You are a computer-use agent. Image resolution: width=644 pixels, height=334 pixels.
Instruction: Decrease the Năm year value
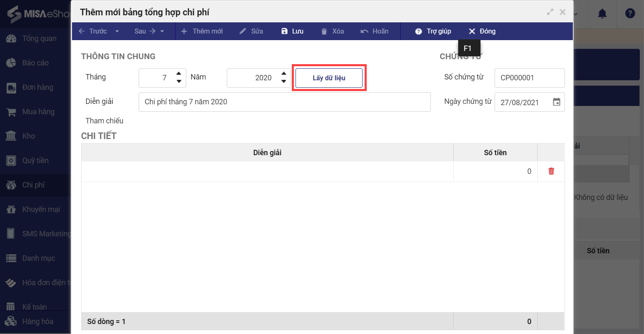[x=284, y=82]
